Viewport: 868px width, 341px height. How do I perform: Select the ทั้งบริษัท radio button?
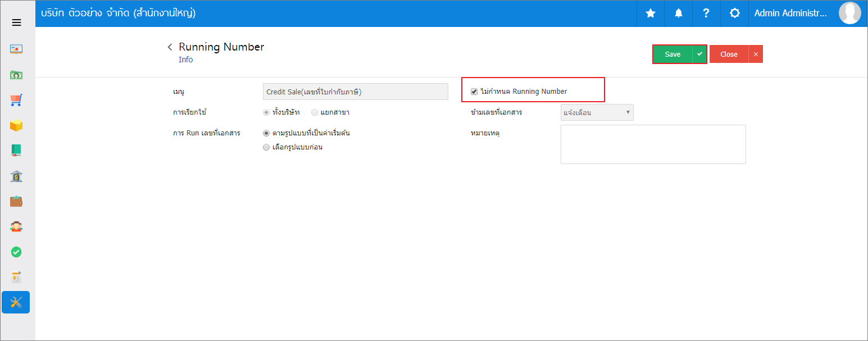267,112
